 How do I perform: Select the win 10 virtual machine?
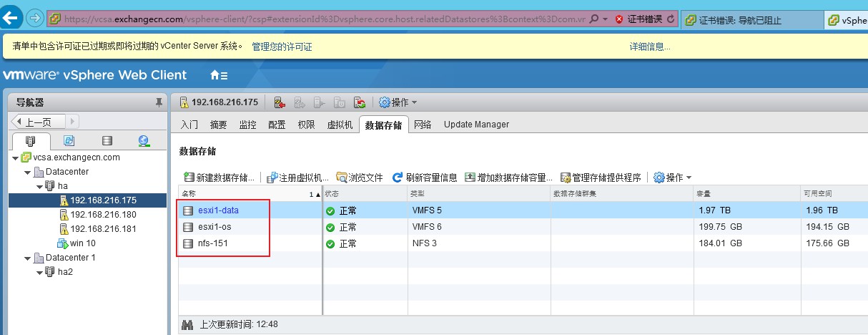tap(82, 243)
